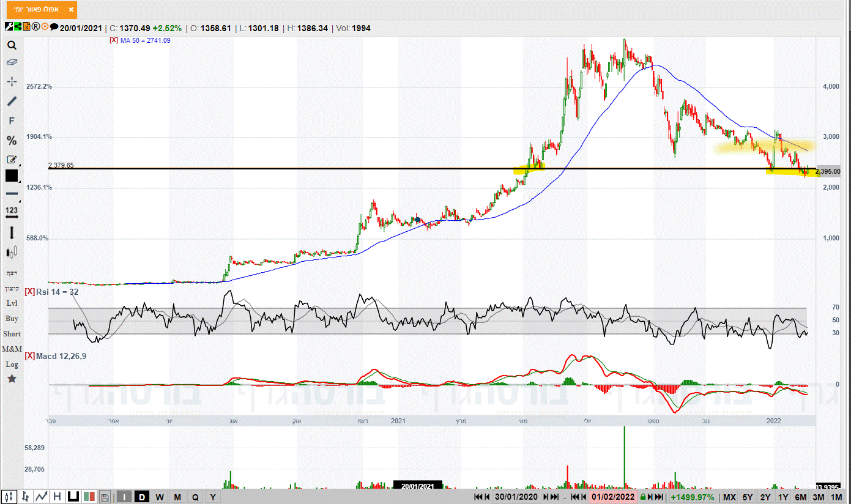Close the orange chart tab
The width and height of the screenshot is (851, 504).
pyautogui.click(x=72, y=10)
